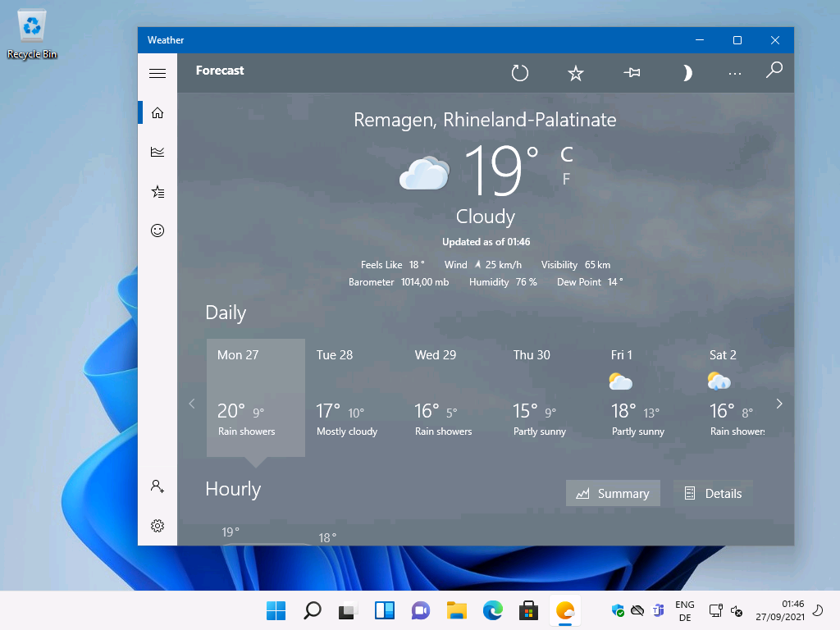The height and width of the screenshot is (630, 840).
Task: Click the Visibility 65 km reading
Action: click(575, 265)
